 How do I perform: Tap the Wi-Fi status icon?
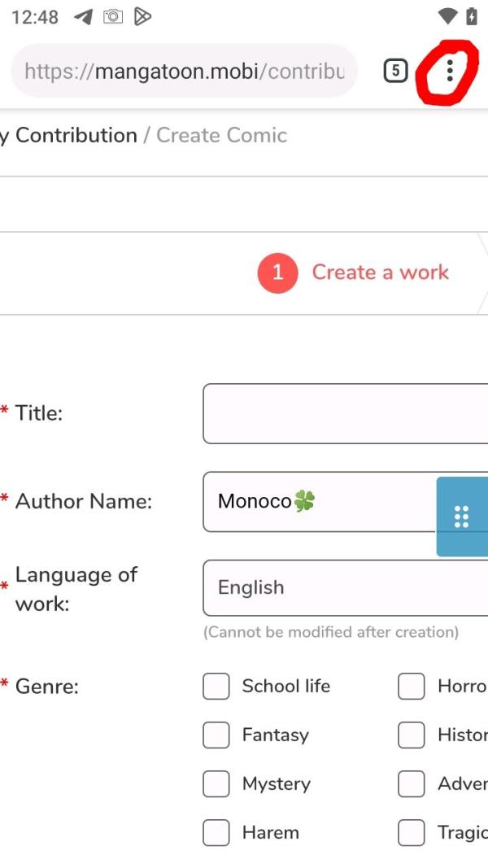[447, 16]
